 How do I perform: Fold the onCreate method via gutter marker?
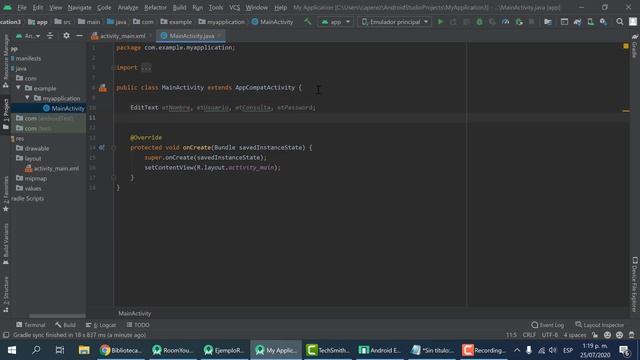114,148
